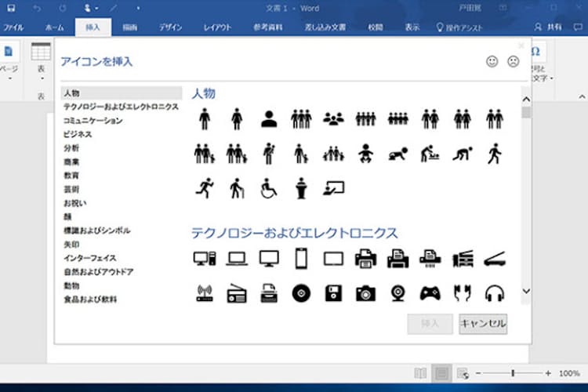588x392 pixels.
Task: Select the floppy disk icon
Action: click(333, 293)
